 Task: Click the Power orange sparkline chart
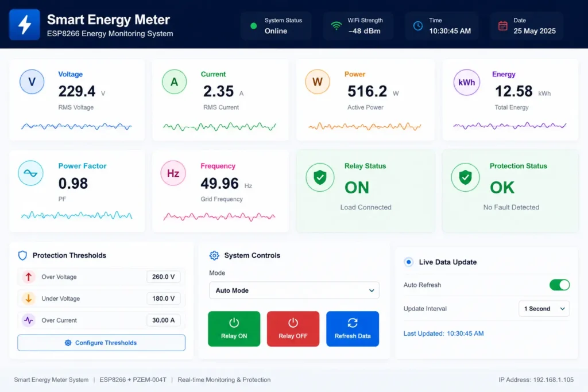(x=365, y=126)
